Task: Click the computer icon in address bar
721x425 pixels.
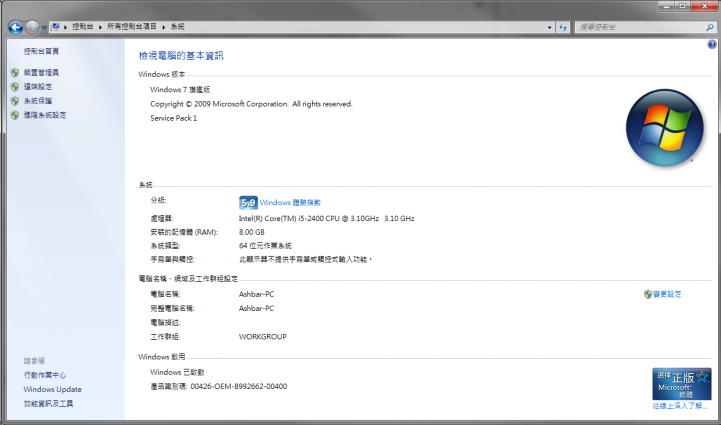Action: (55, 27)
